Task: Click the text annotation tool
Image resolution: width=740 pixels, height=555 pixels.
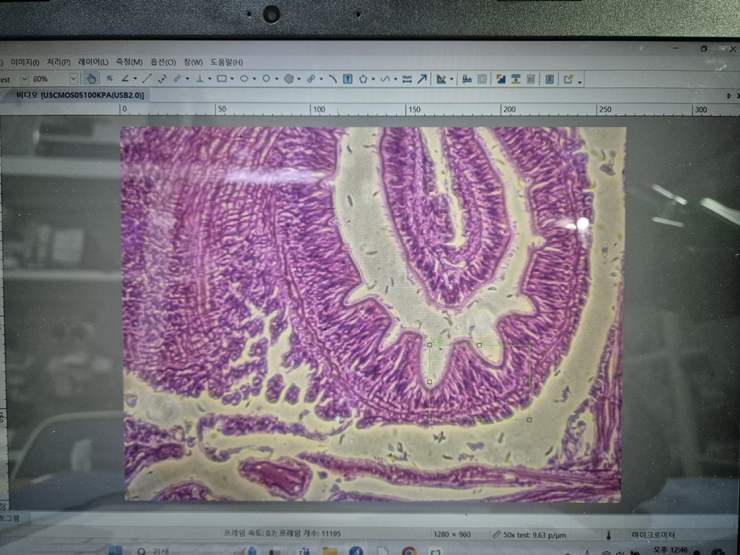Action: pyautogui.click(x=347, y=78)
